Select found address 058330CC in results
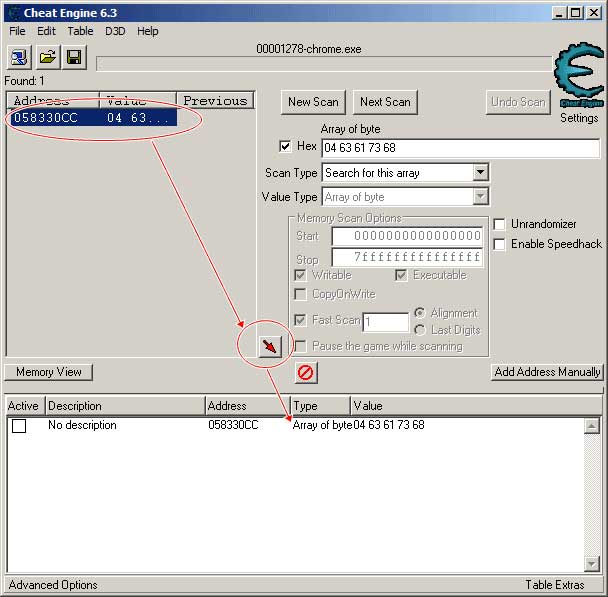 pos(92,117)
